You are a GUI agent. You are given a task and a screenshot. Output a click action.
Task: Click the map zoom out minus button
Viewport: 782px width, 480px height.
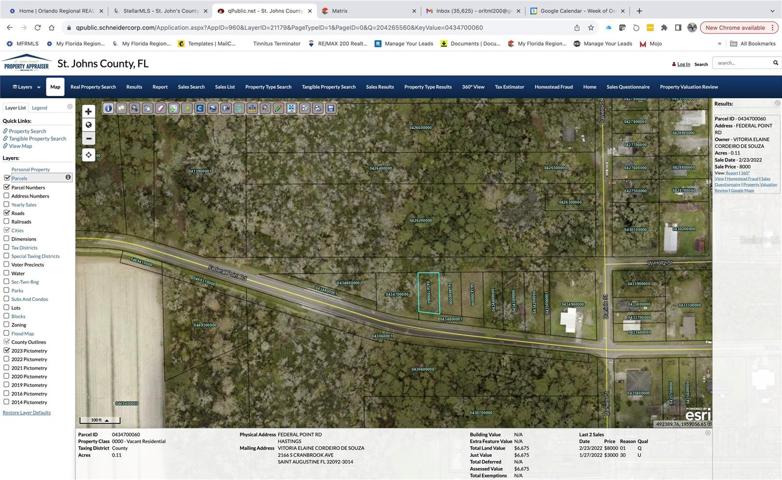(88, 138)
